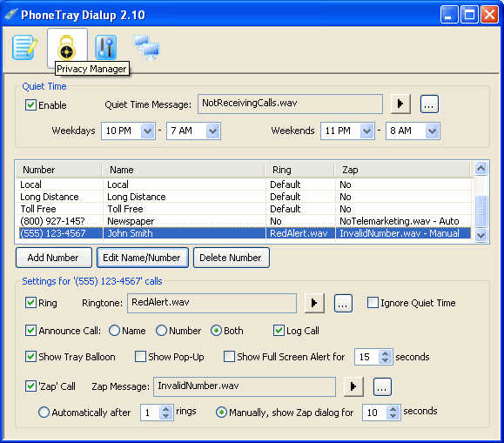This screenshot has height=443, width=504.
Task: Check the Show Pop-Up checkbox
Action: pos(140,356)
